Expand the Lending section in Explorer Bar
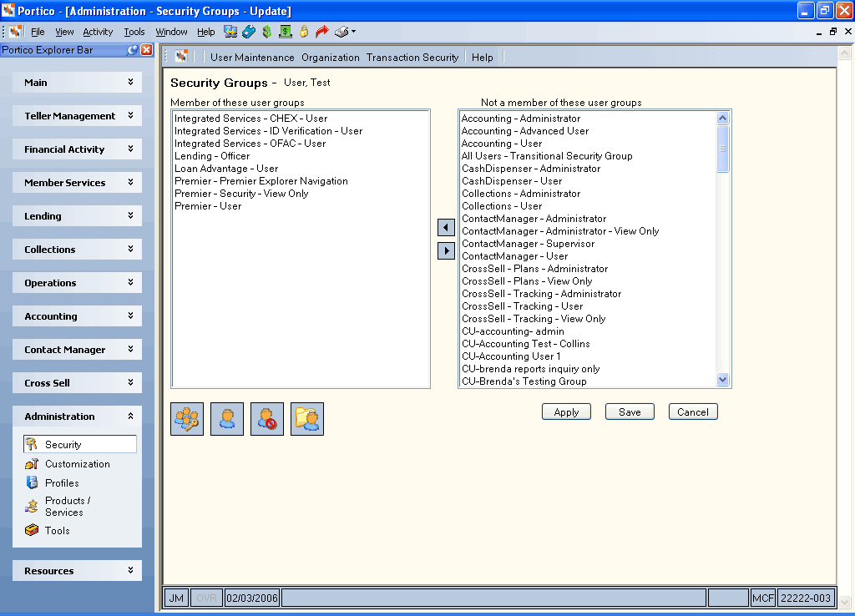855x616 pixels. coord(77,216)
